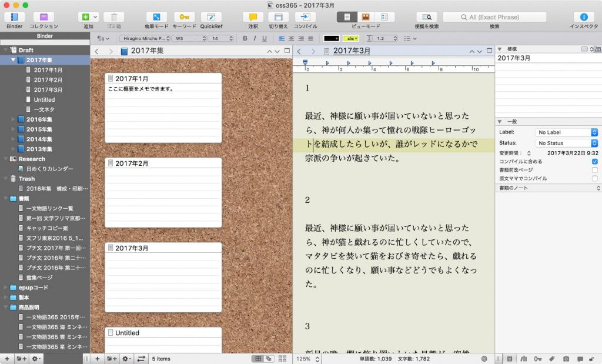Click the inspector lock icon
The width and height of the screenshot is (602, 364).
tap(591, 359)
